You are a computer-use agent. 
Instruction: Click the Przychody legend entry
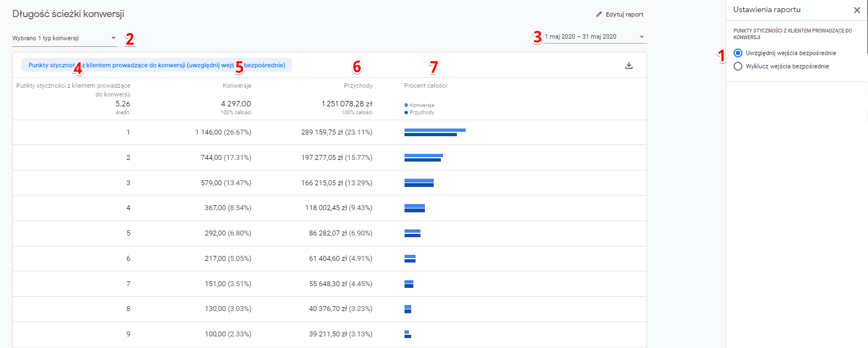point(419,113)
